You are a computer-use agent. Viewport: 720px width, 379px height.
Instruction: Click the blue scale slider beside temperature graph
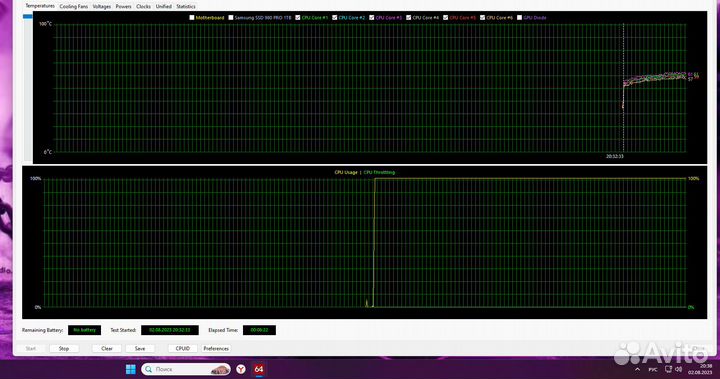28,17
